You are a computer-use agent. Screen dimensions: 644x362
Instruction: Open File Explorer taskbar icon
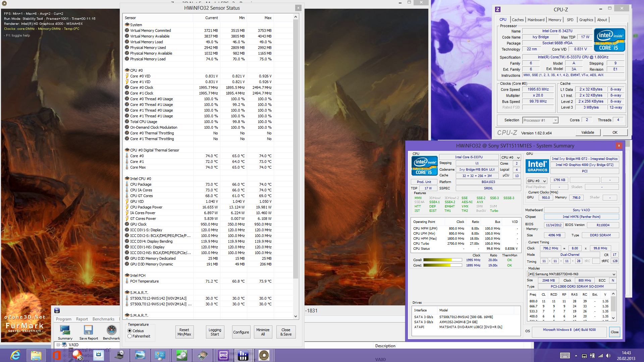coord(36,355)
